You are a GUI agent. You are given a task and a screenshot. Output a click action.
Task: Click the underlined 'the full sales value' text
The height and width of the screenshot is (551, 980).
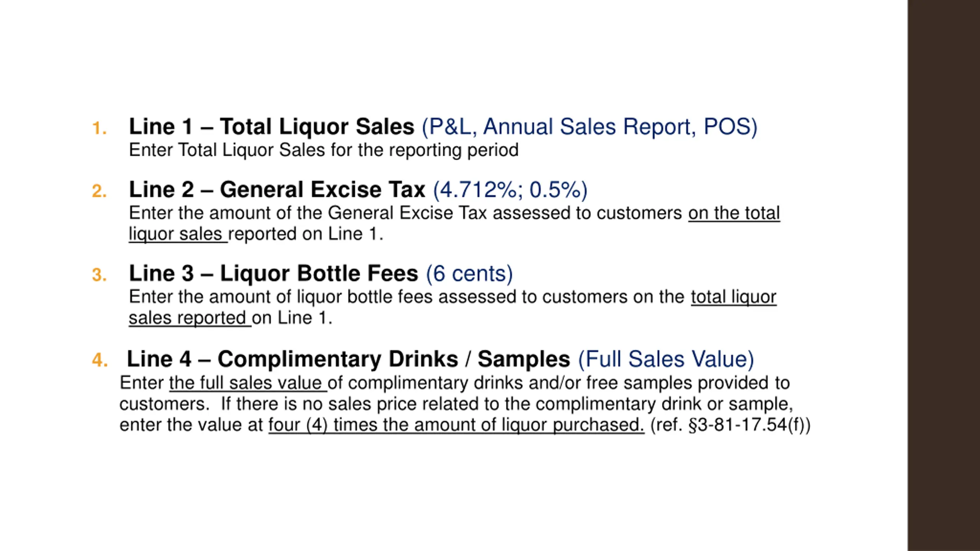click(245, 383)
